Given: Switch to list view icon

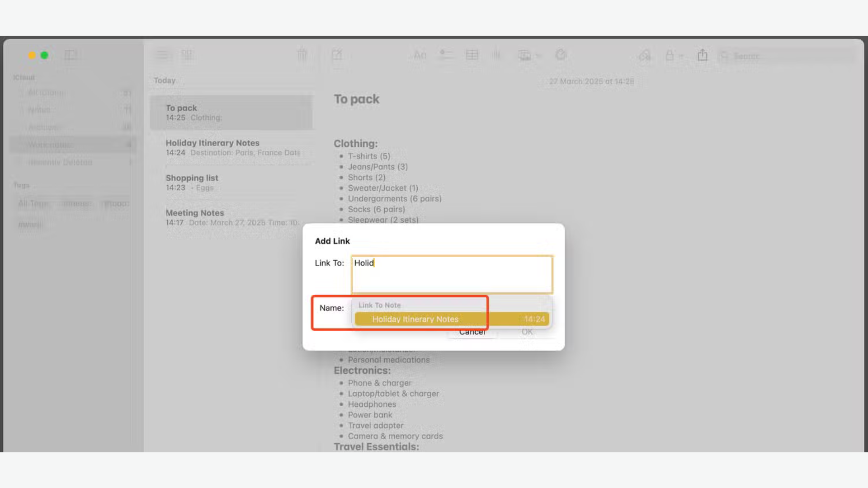Looking at the screenshot, I should 162,55.
